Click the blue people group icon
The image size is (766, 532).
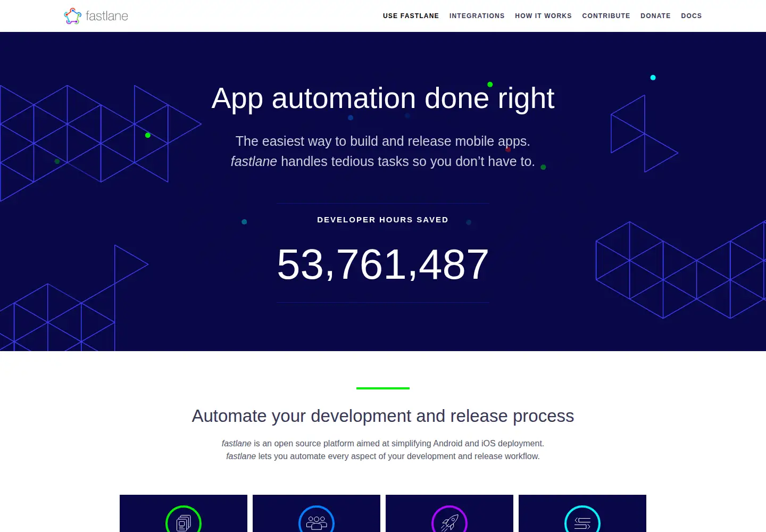pos(317,520)
